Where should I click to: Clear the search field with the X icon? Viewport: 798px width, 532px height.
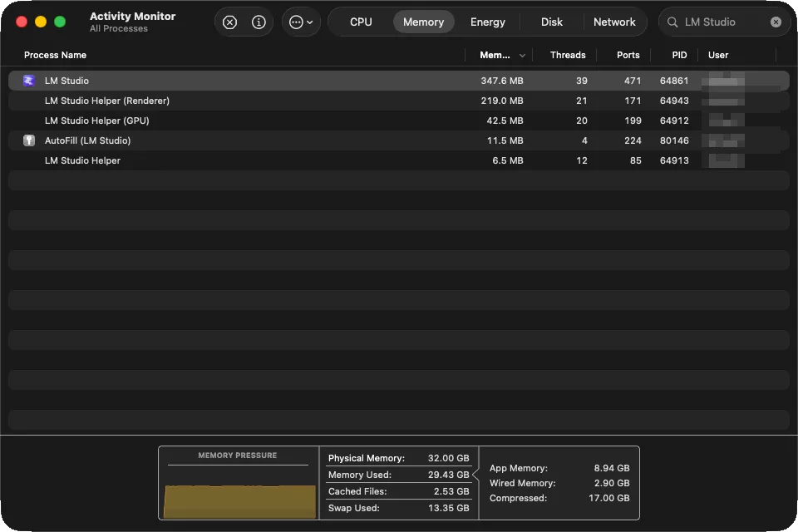pyautogui.click(x=776, y=22)
